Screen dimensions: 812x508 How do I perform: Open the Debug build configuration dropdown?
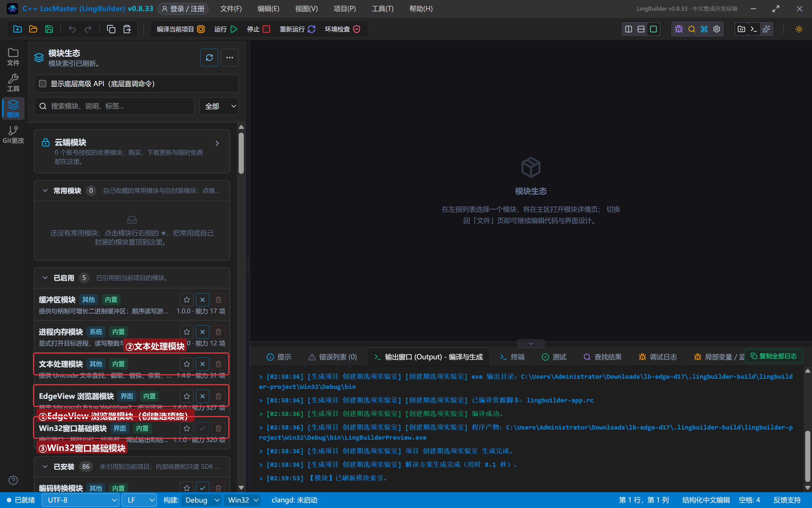coord(201,500)
